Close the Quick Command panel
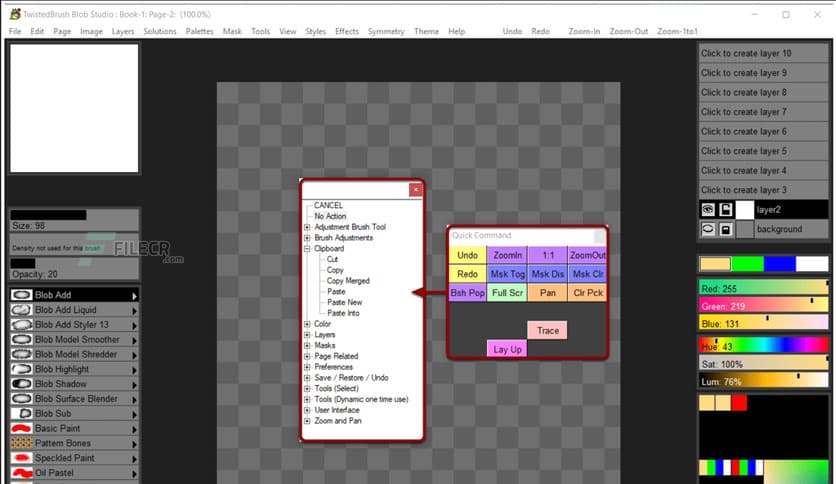 click(600, 236)
